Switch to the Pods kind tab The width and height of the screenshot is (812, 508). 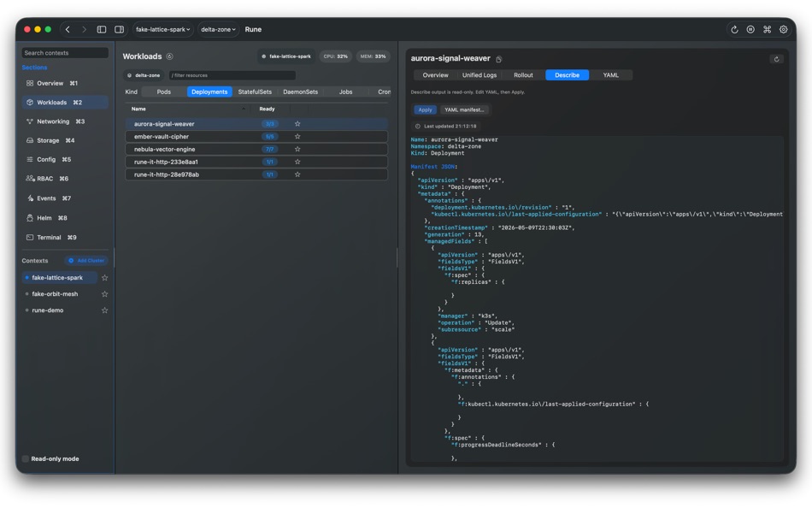tap(163, 92)
